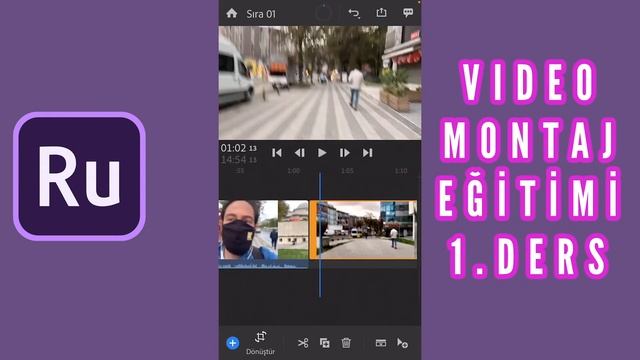Open the playback add icon at toolbar end
This screenshot has width=640, height=360.
[x=402, y=343]
